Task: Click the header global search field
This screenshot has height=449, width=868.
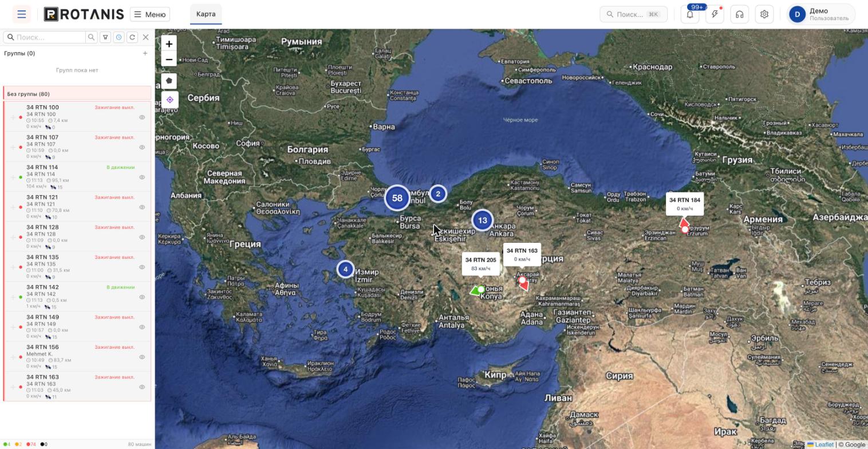Action: tap(633, 14)
